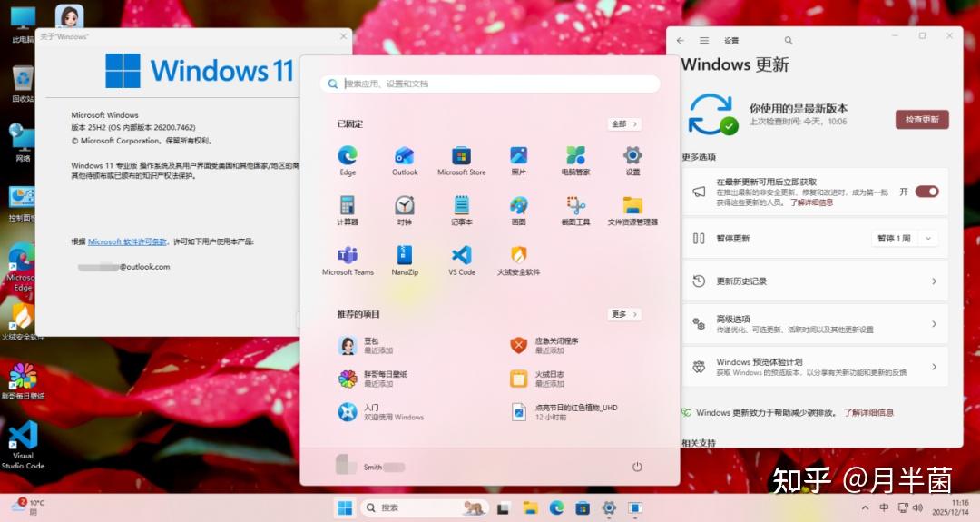Click 检查更新 check for updates button
Viewport: 980px width, 522px height.
tap(922, 120)
